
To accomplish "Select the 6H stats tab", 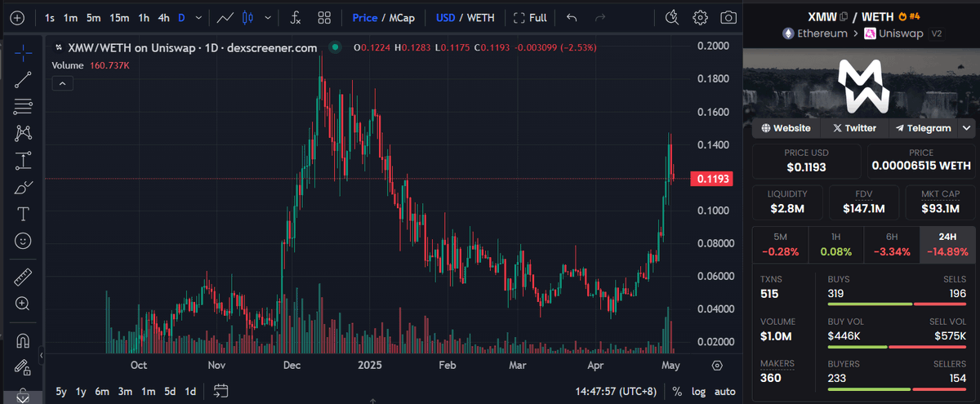I will pyautogui.click(x=891, y=245).
